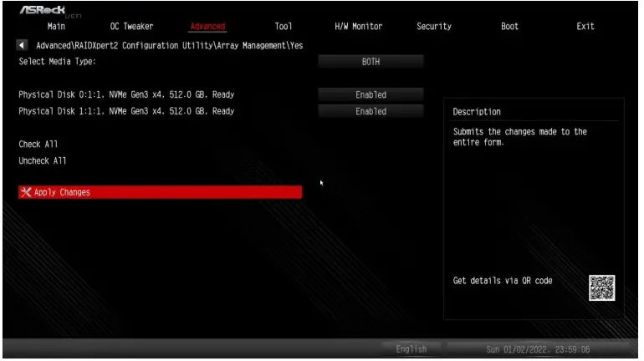The image size is (644, 361).
Task: Click 'Get details via QR code' text
Action: (x=503, y=281)
